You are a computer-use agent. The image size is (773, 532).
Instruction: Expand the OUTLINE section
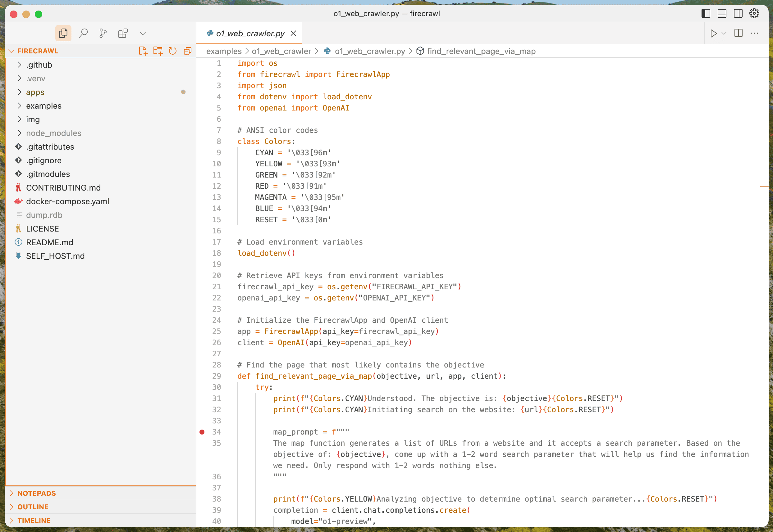coord(33,507)
